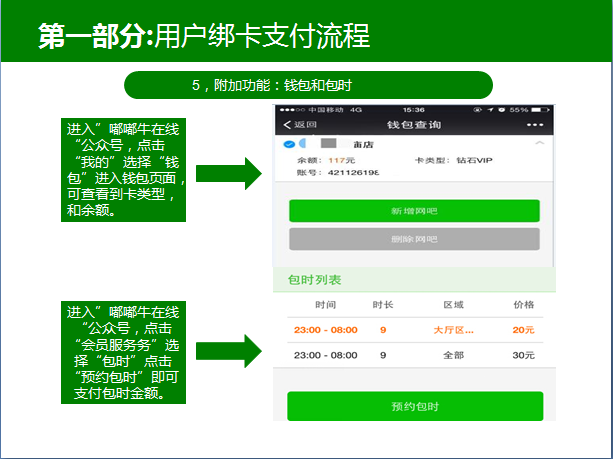Viewport: 613px width, 459px height.
Task: Click the 中国移动 4G carrier text
Action: pos(335,110)
